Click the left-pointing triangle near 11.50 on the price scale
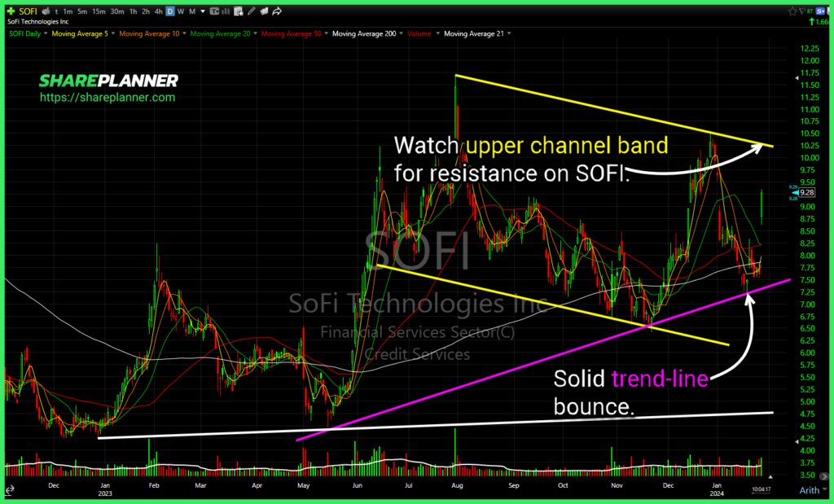This screenshot has width=834, height=504. tap(797, 78)
